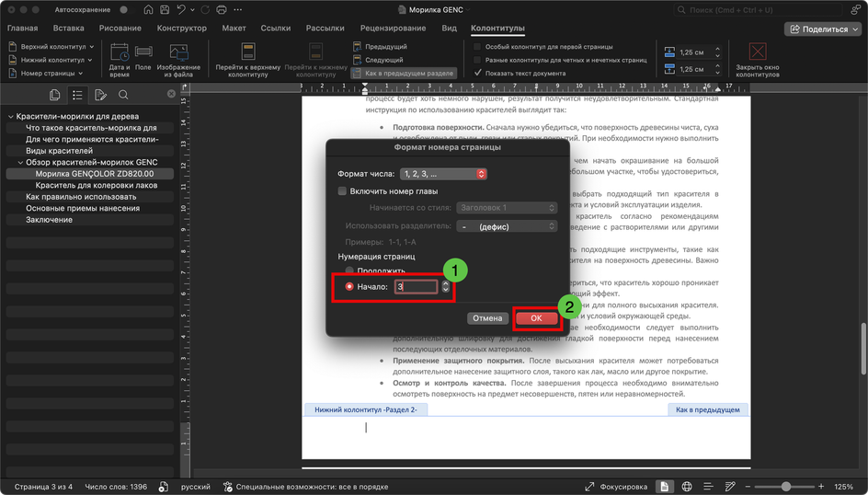Screen dimensions: 868x495
Task: Open the Вставка tab
Action: click(x=69, y=29)
